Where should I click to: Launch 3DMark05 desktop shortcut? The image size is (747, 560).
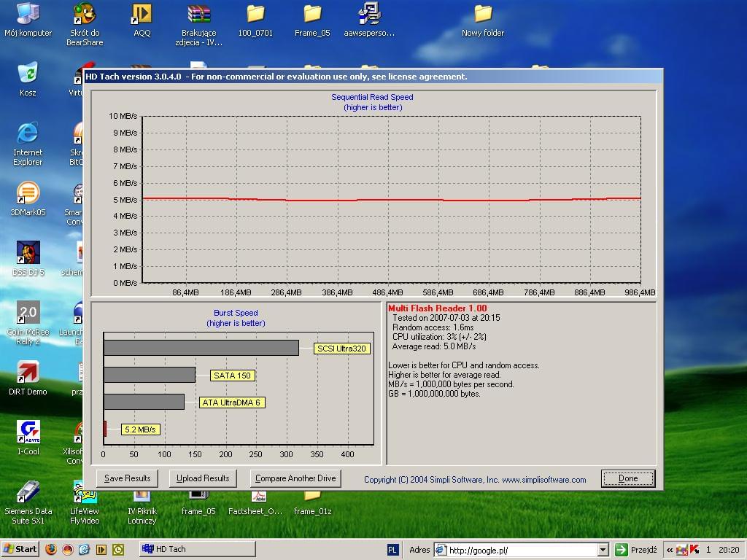pyautogui.click(x=28, y=198)
